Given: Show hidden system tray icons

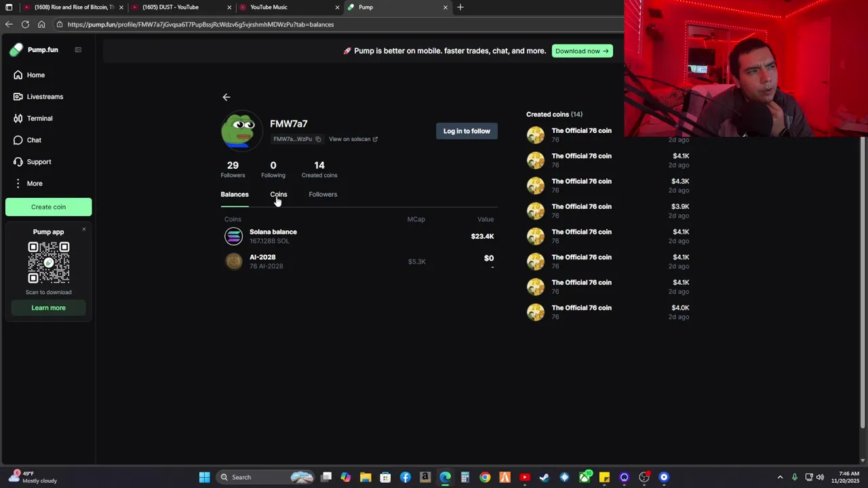Looking at the screenshot, I should (780, 477).
